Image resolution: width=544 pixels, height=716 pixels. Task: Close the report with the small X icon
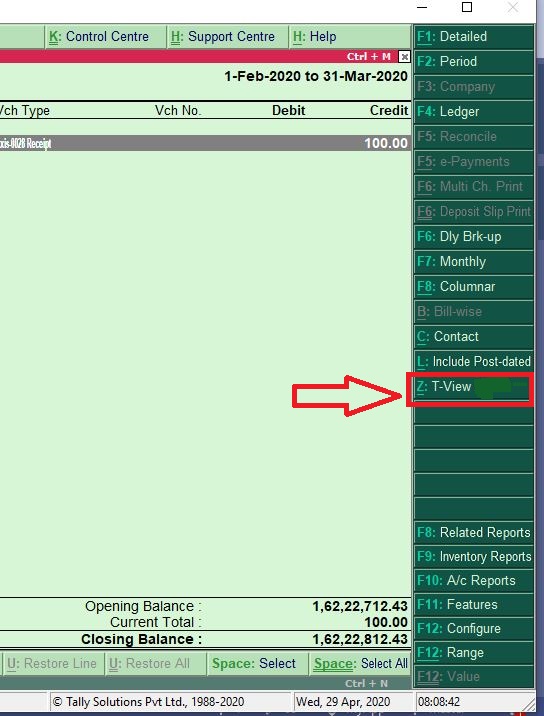(404, 57)
